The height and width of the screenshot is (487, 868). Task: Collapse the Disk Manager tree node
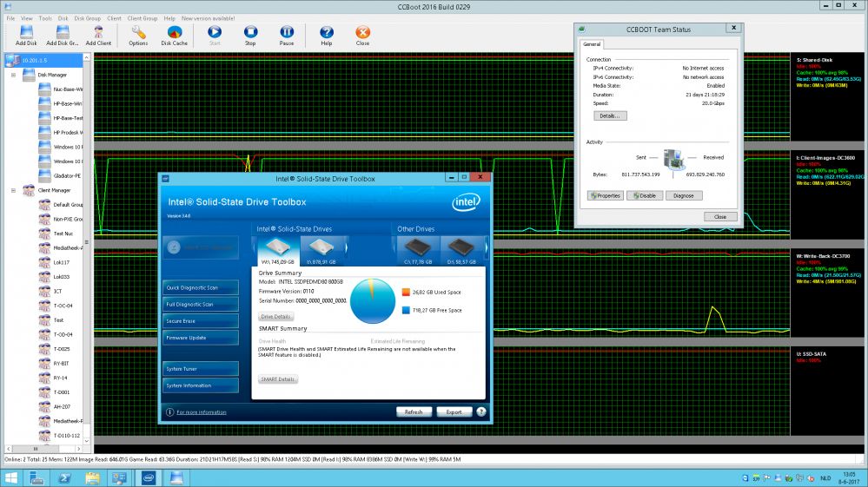(x=13, y=75)
